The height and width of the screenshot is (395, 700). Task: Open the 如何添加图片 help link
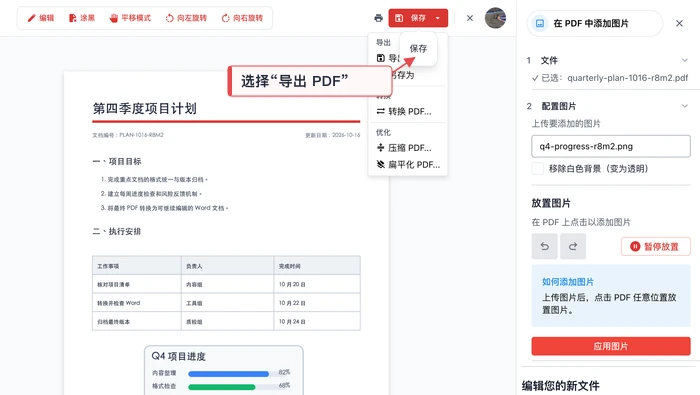tap(568, 282)
